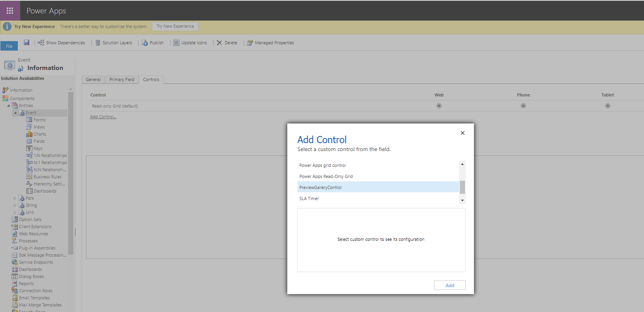Click the Show Dependencies toolbar icon
Viewport: 644px width, 312px height.
coord(41,43)
